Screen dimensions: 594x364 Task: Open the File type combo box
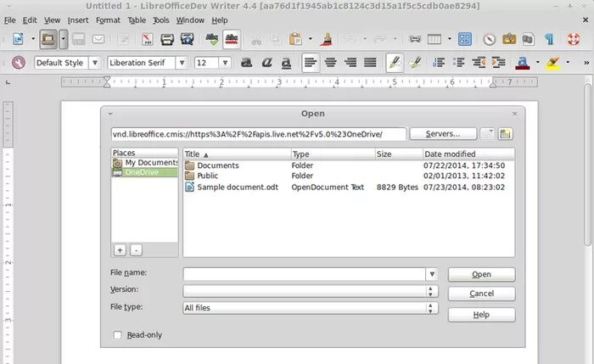[311, 307]
